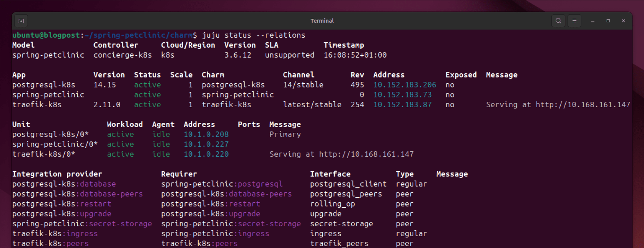Select the ~/spring-petclinic/charm path in the prompt

pos(138,35)
